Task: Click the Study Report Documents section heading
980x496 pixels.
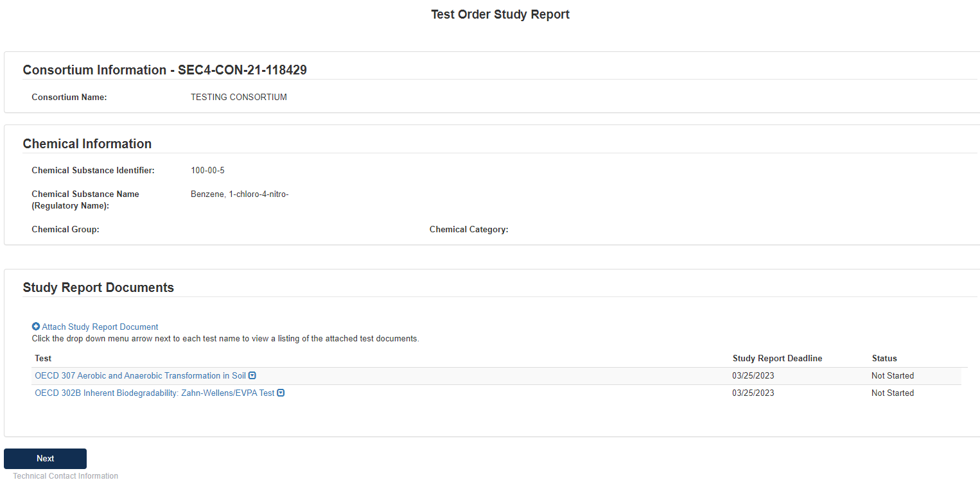Action: 98,287
